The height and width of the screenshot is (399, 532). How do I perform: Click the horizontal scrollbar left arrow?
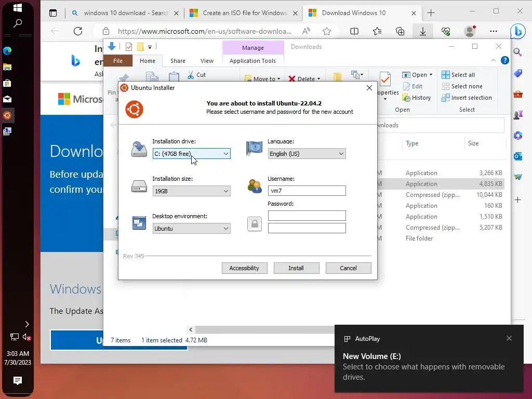pyautogui.click(x=191, y=329)
